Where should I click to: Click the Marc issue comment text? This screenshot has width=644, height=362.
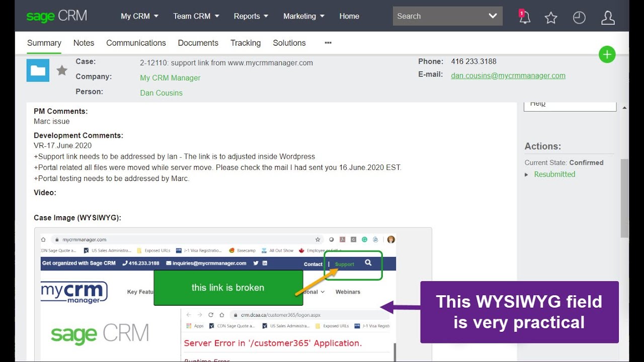pyautogui.click(x=52, y=121)
